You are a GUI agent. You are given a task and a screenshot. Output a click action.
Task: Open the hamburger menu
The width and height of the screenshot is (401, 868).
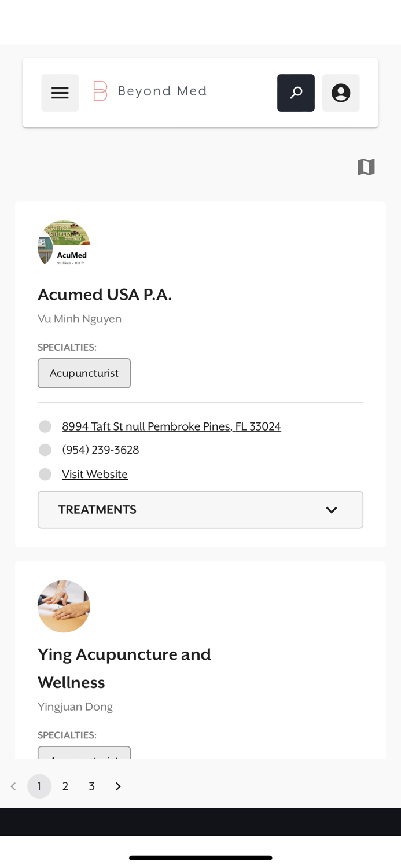point(60,93)
